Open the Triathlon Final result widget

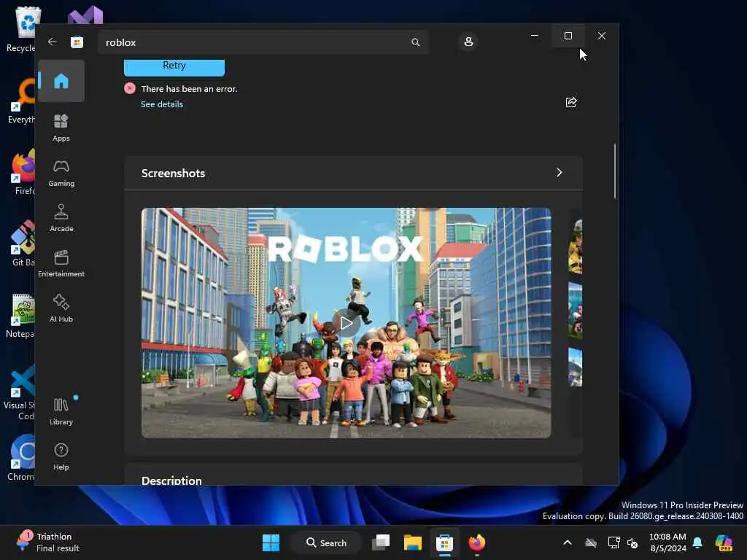click(47, 542)
